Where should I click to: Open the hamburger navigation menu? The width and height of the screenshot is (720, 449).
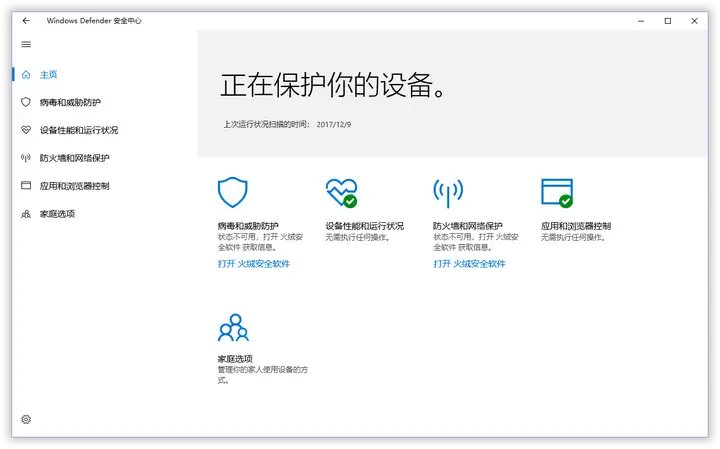[26, 45]
